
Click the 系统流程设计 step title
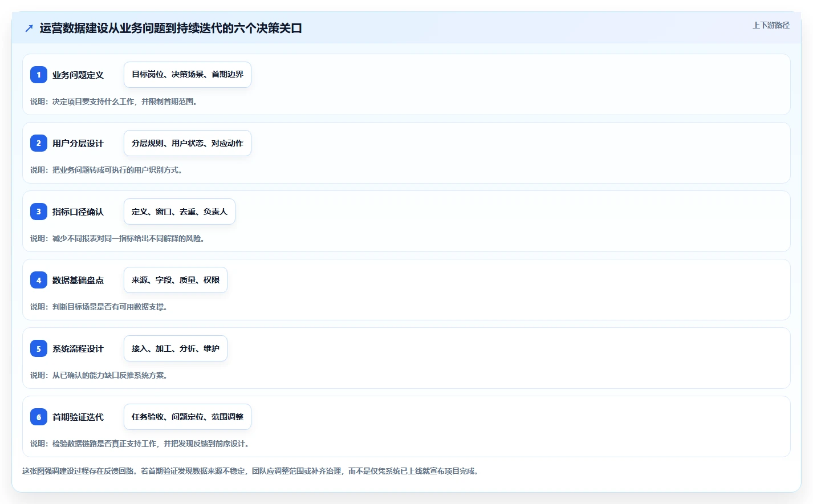[x=78, y=348]
